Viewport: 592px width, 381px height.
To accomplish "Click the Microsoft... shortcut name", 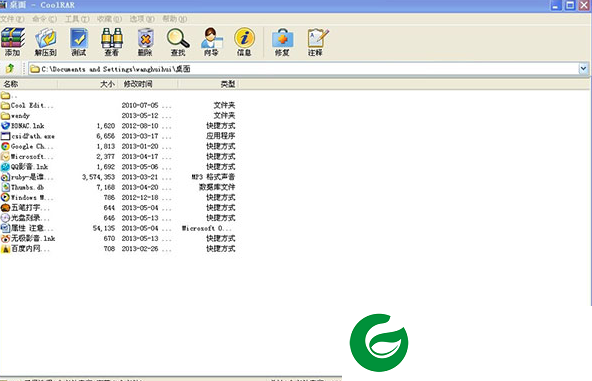I will 32,156.
